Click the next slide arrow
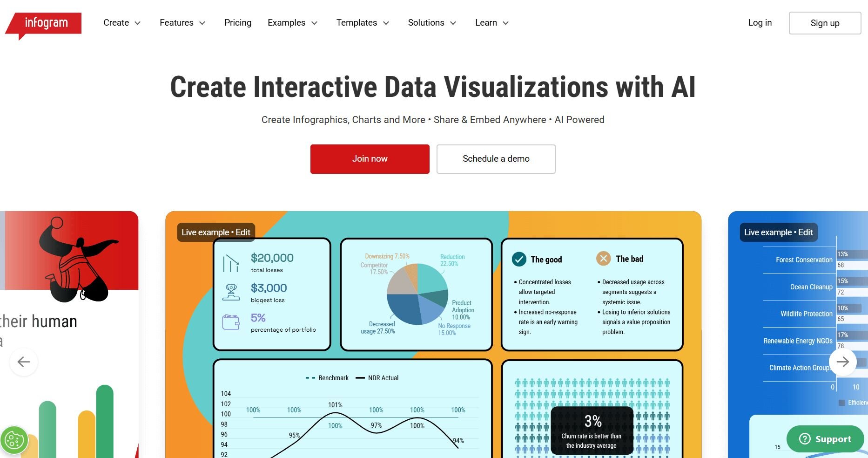This screenshot has height=458, width=868. point(842,362)
